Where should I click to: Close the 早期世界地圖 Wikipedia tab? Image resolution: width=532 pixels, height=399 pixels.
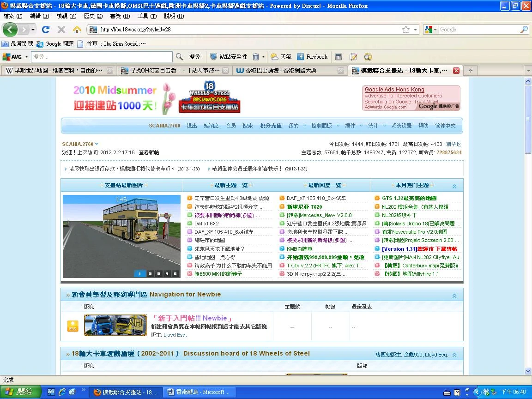pos(110,71)
